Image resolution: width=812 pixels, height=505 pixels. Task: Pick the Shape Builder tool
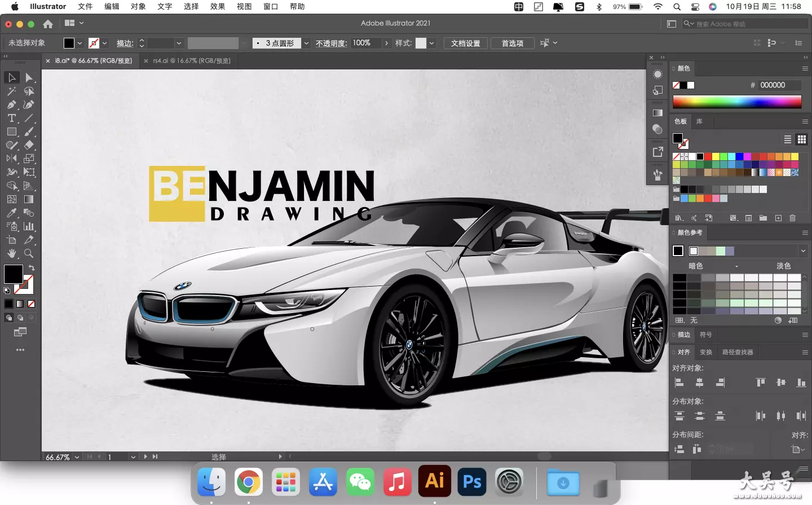click(12, 186)
